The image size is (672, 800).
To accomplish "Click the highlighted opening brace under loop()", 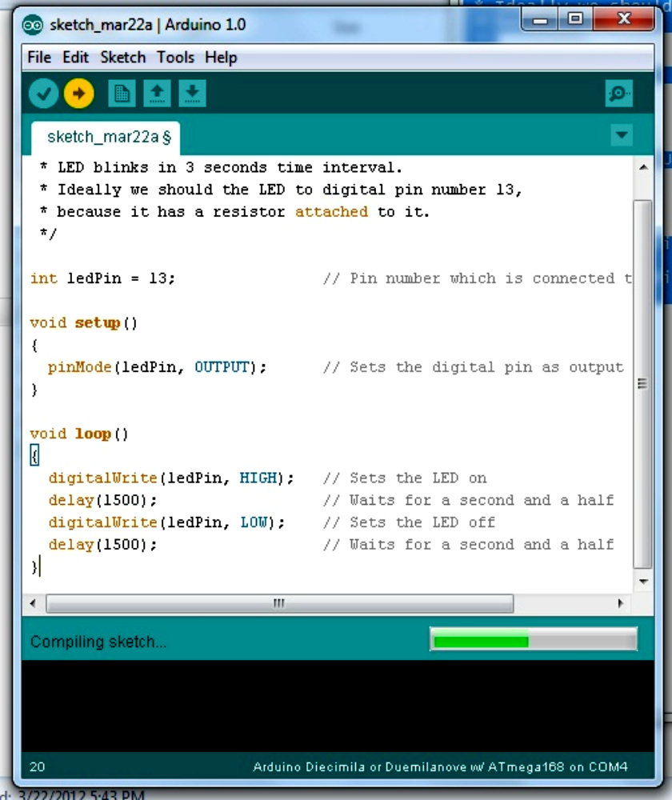I will (34, 456).
